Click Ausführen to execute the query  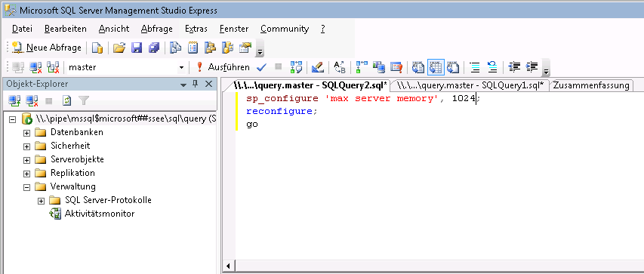[x=223, y=67]
